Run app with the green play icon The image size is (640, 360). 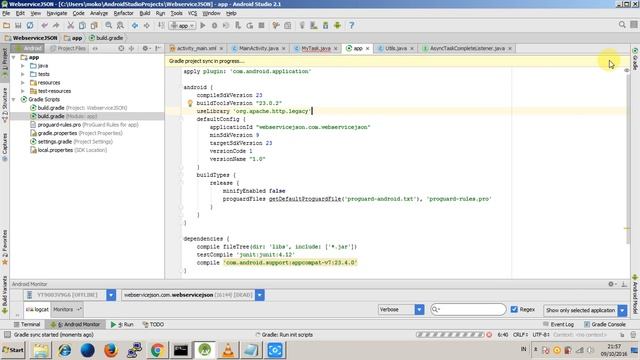202,25
